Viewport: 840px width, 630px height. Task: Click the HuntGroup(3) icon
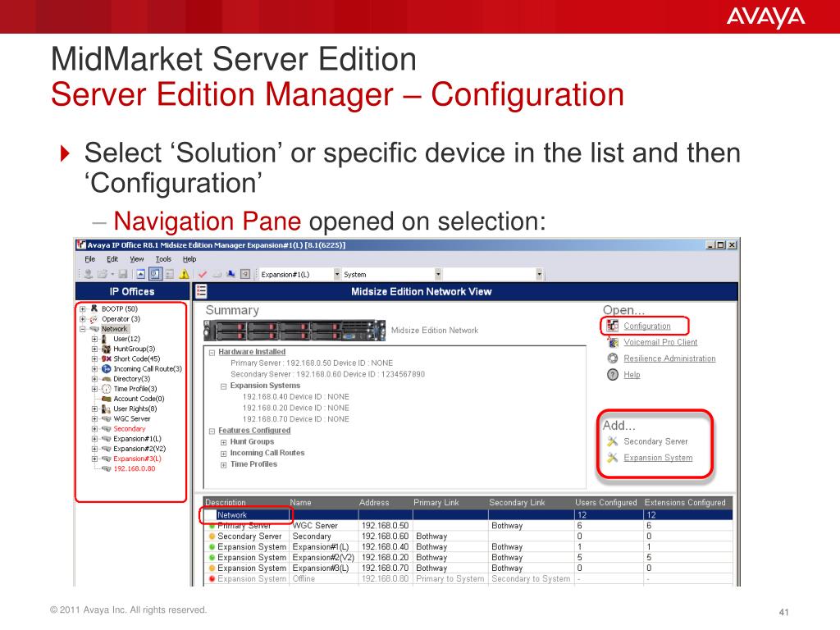(x=106, y=349)
